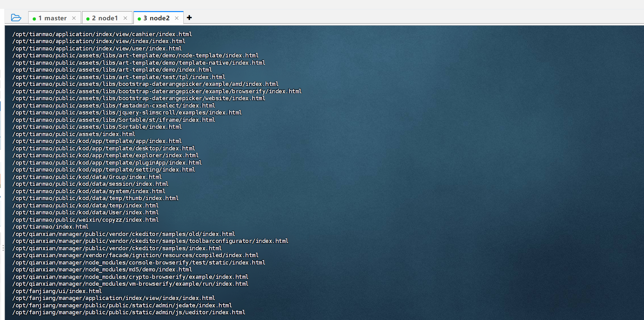Click the console-browserify/test/static/index.html line
The height and width of the screenshot is (320, 644).
(x=139, y=263)
